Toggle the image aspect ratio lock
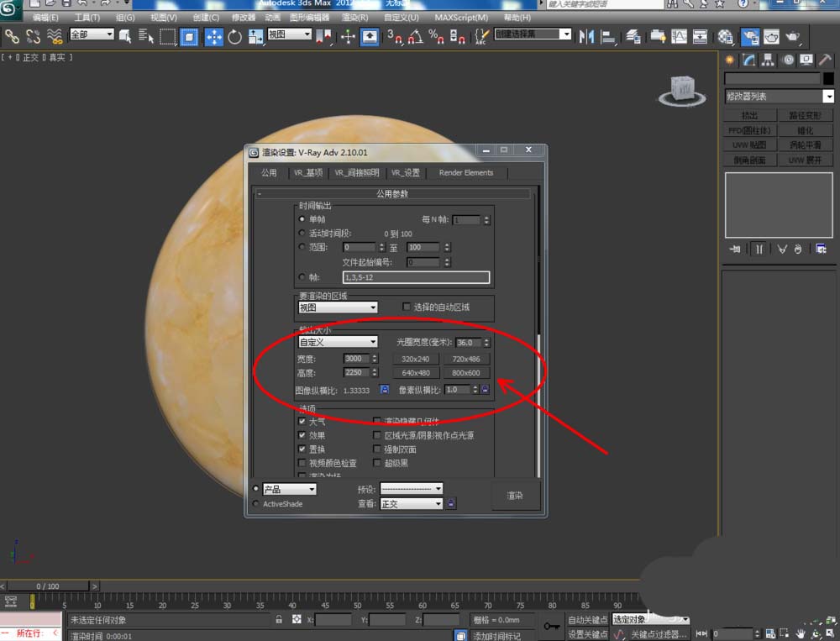 [x=385, y=390]
